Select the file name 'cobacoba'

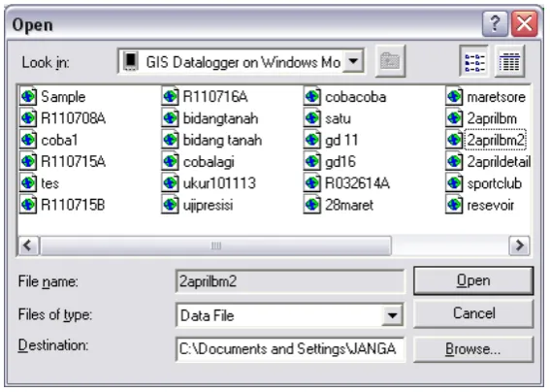tap(356, 97)
